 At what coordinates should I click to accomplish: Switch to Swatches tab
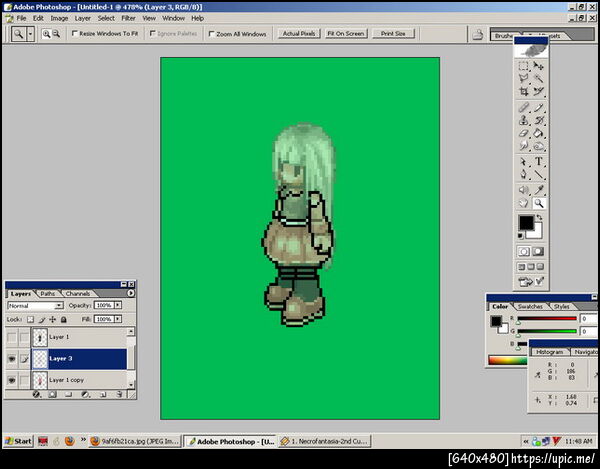click(530, 306)
